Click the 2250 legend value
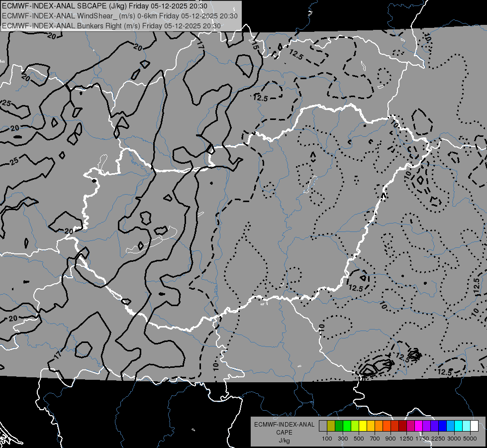 tap(439, 439)
